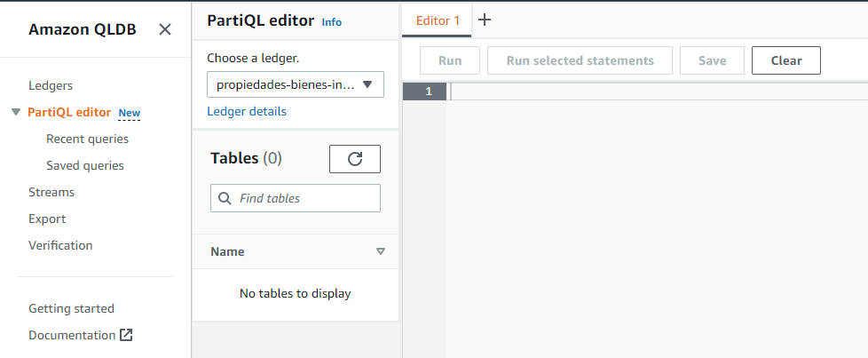The width and height of the screenshot is (868, 358).
Task: Close the Amazon QLDB navigation panel
Action: (x=165, y=29)
